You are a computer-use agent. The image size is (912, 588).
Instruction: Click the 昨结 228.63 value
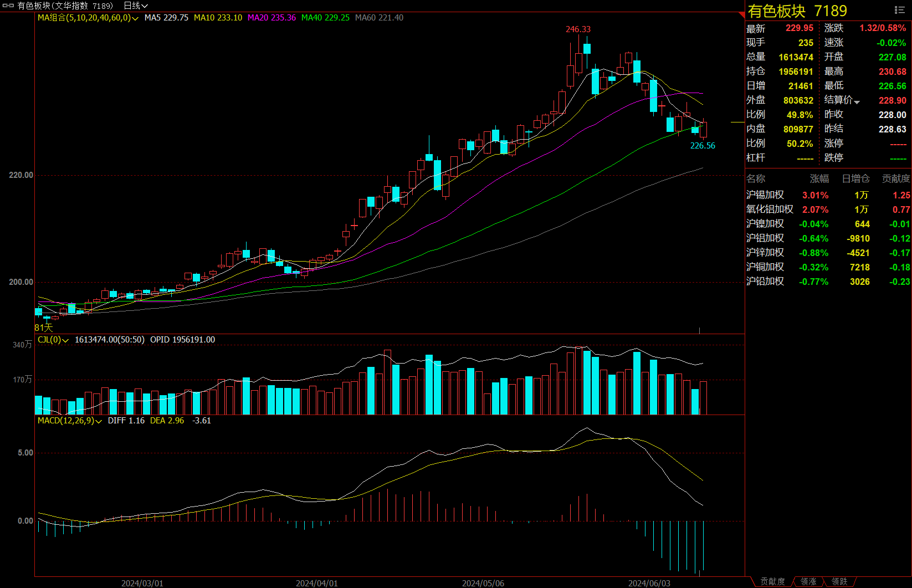(893, 129)
